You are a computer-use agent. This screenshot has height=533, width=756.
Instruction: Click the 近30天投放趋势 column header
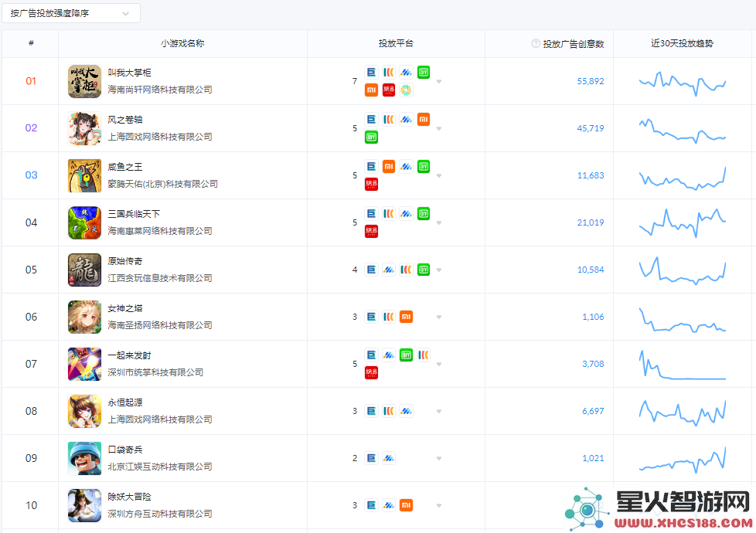tap(682, 43)
